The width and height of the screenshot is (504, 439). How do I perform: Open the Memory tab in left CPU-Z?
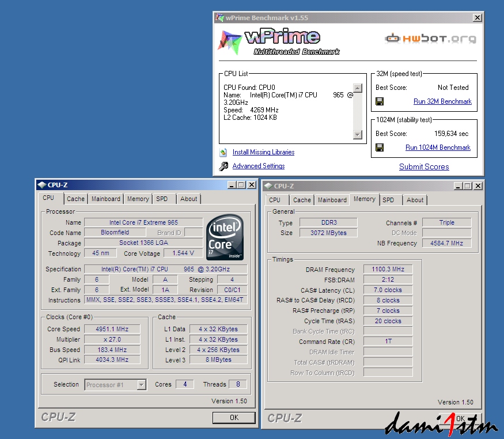click(138, 199)
